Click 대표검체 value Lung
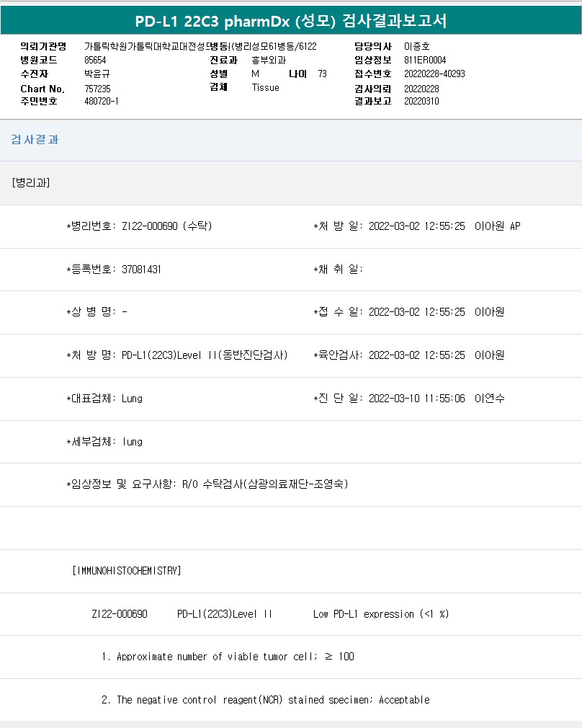 coord(132,399)
